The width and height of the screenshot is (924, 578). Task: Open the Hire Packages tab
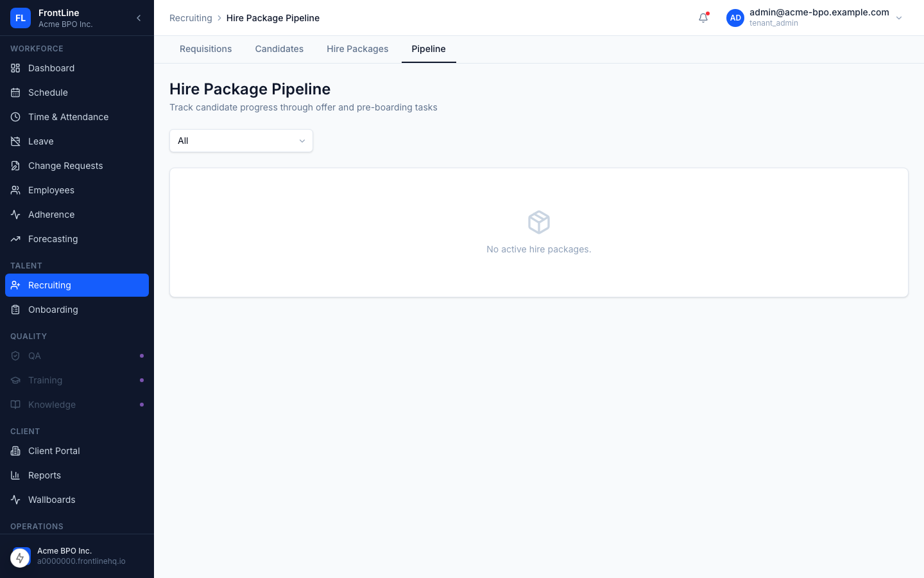click(357, 49)
